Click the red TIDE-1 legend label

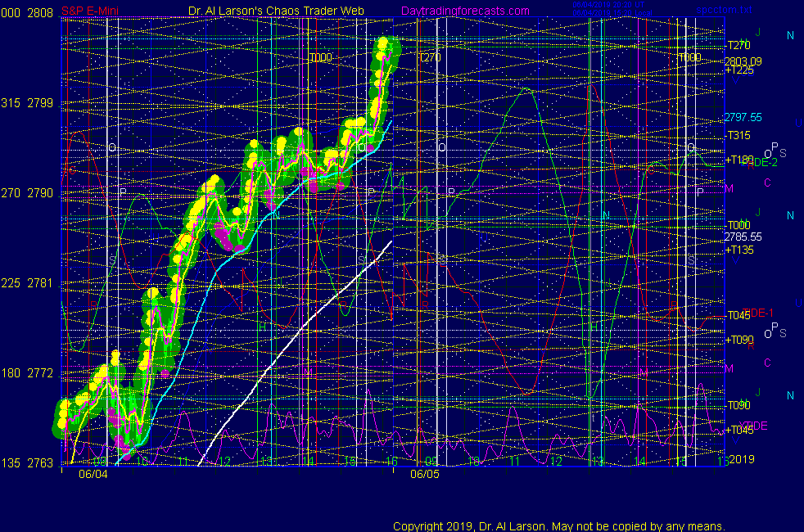pyautogui.click(x=757, y=313)
